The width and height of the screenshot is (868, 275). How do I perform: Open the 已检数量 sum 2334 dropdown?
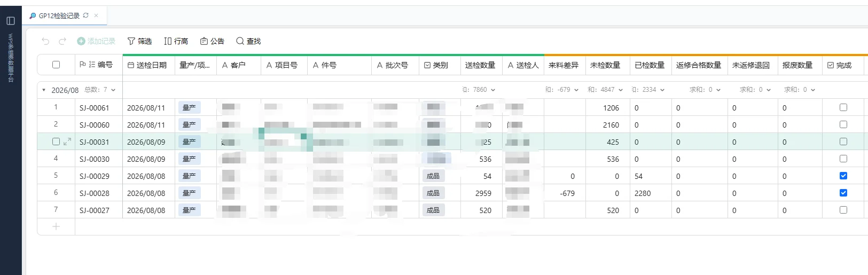click(x=648, y=90)
